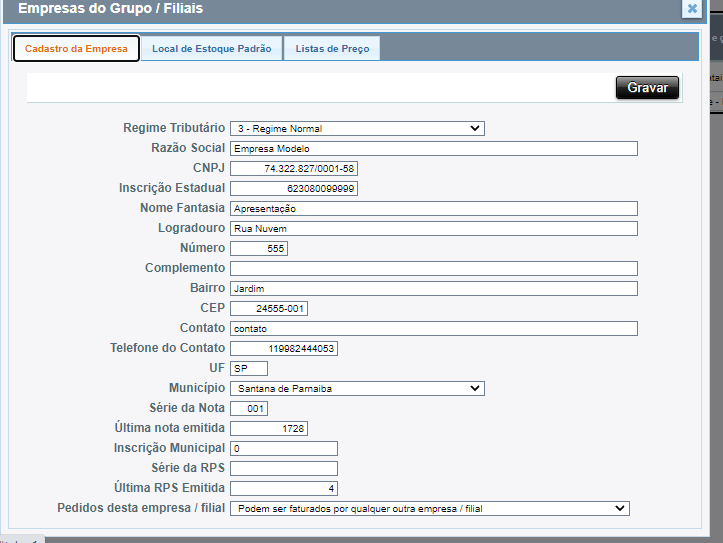723x543 pixels.
Task: Expand the Regime Tributário dropdown
Action: [357, 128]
